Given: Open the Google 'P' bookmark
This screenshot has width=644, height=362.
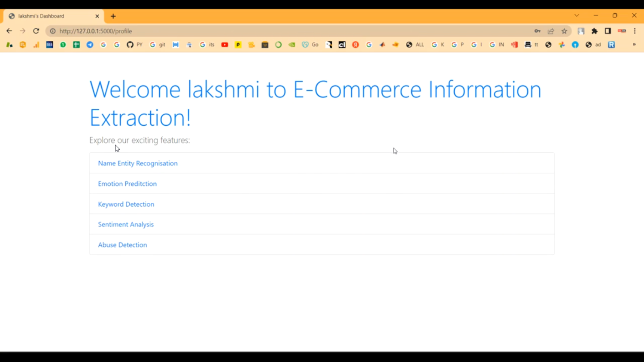Looking at the screenshot, I should coord(458,45).
